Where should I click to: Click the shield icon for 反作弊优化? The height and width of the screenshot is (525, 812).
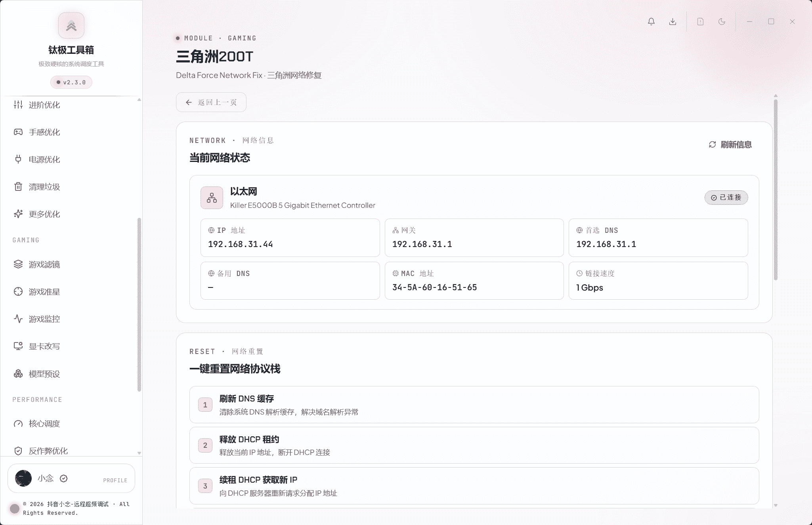(x=18, y=451)
